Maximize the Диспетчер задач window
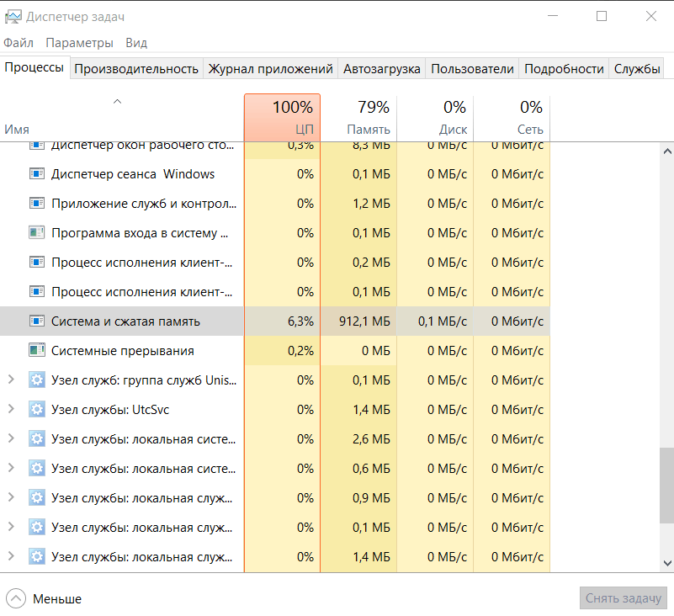The width and height of the screenshot is (674, 616). 602,16
